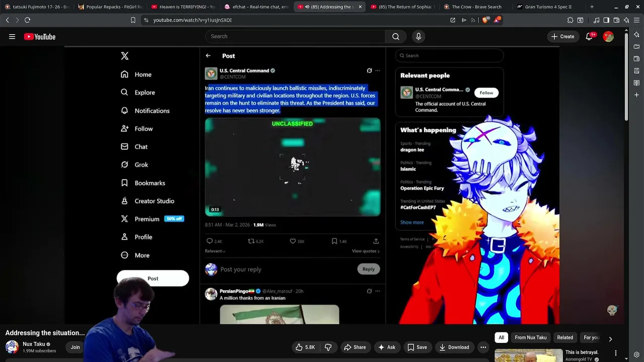Go forward one page in browser

point(17,20)
